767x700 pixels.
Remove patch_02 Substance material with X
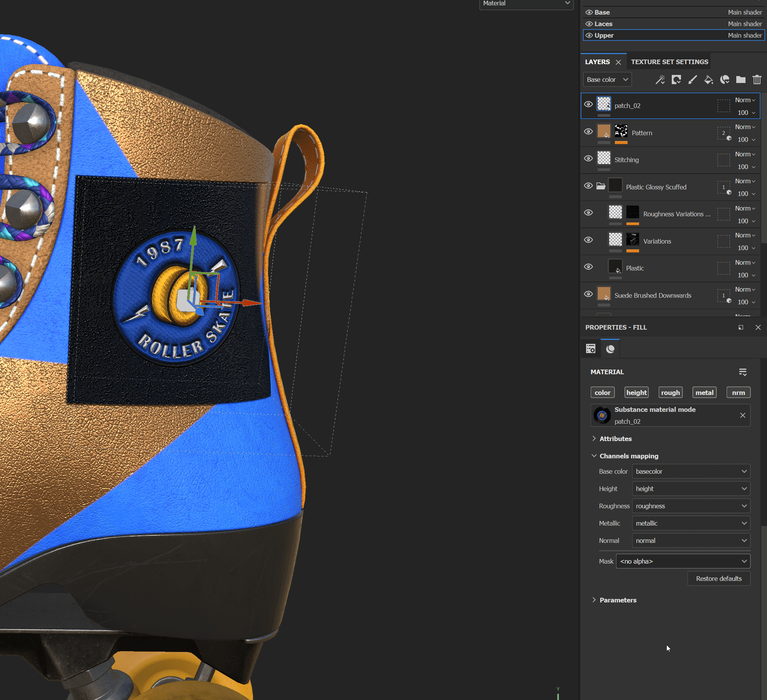pyautogui.click(x=742, y=415)
